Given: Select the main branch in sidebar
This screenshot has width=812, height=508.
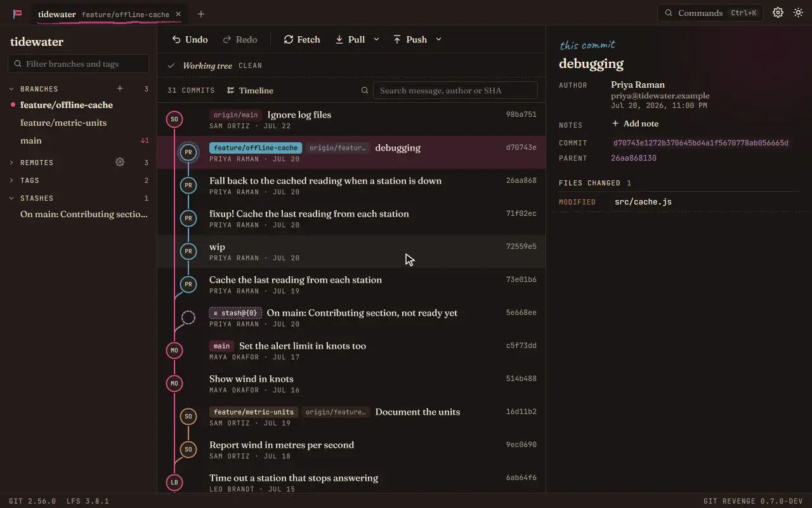Looking at the screenshot, I should (x=79, y=140).
